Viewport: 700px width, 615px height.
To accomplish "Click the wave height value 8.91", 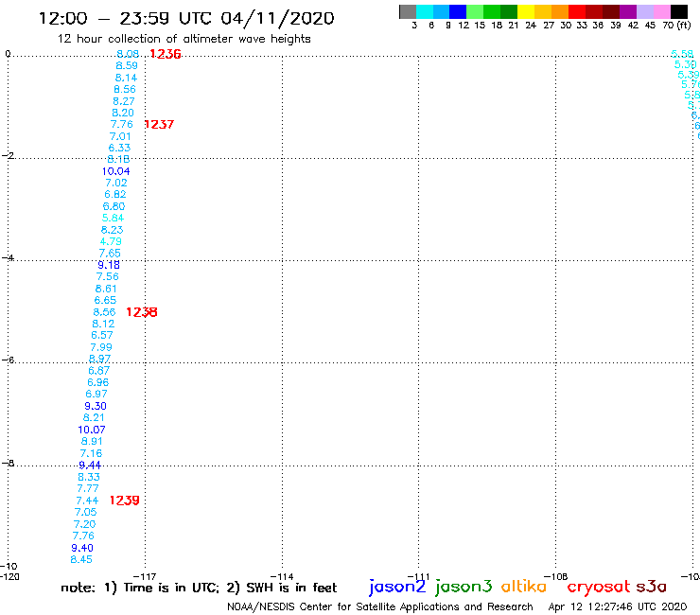I will coord(92,441).
